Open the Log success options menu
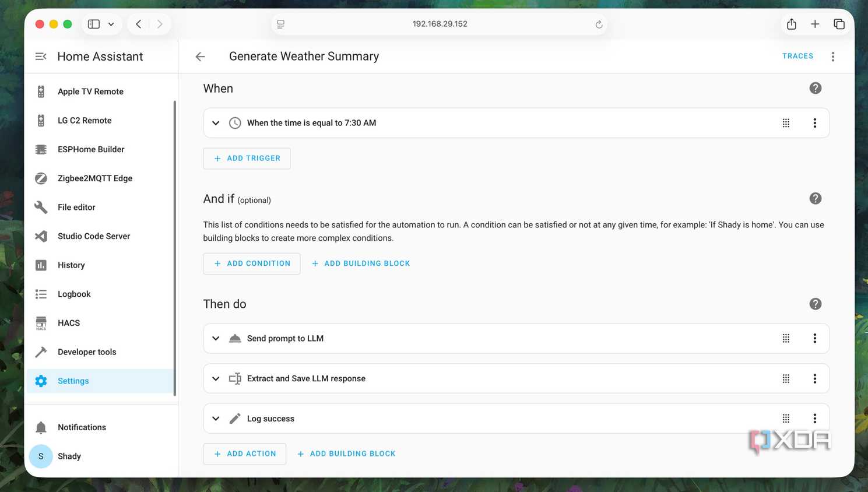868x492 pixels. (x=815, y=419)
